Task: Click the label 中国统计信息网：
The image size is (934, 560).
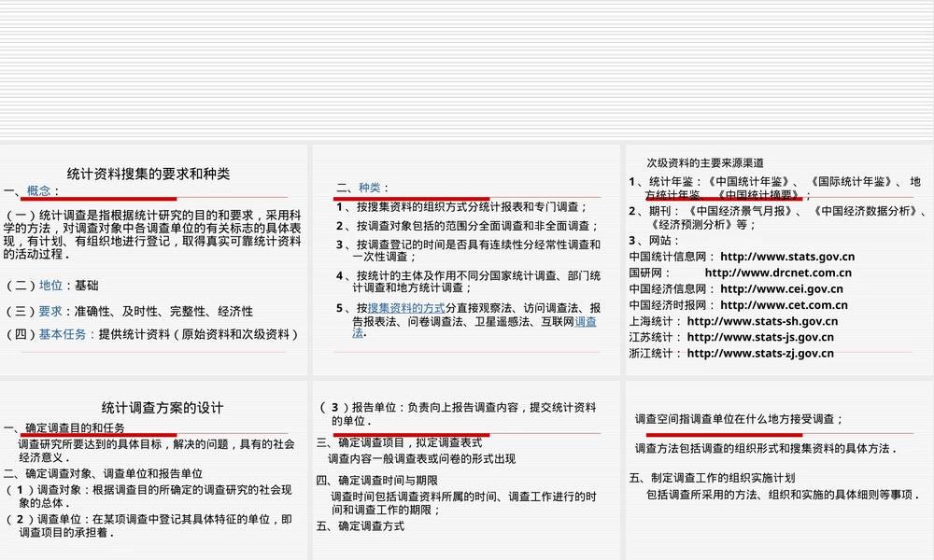Action: tap(672, 257)
